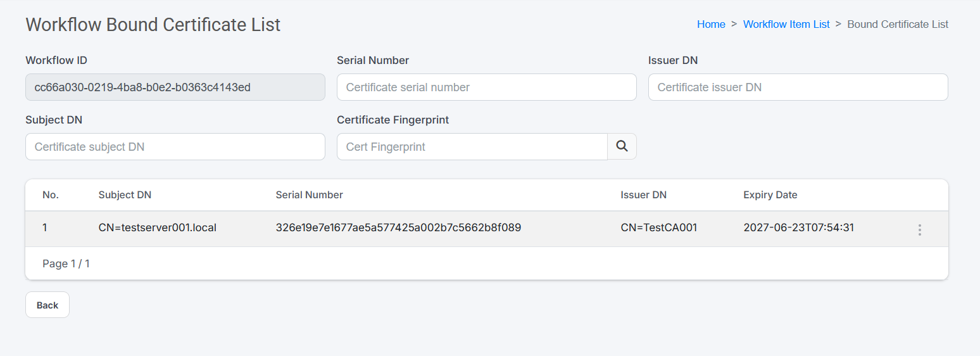Click the Workflow Bound Certificate List heading

click(153, 25)
